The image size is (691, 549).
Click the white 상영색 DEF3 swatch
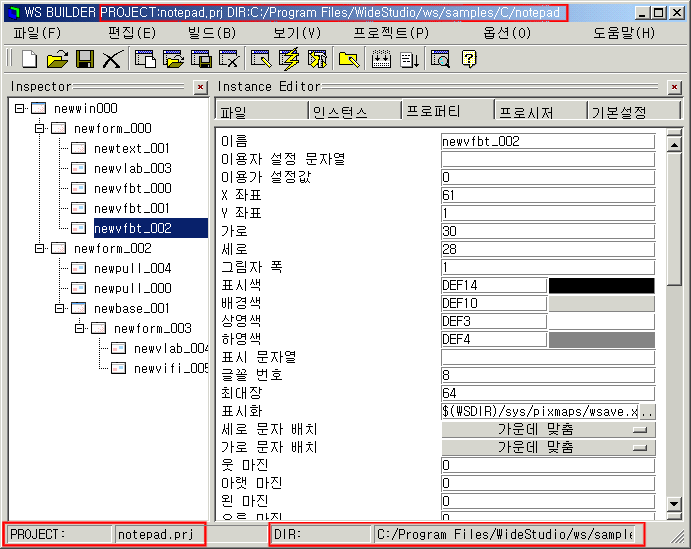click(x=602, y=322)
